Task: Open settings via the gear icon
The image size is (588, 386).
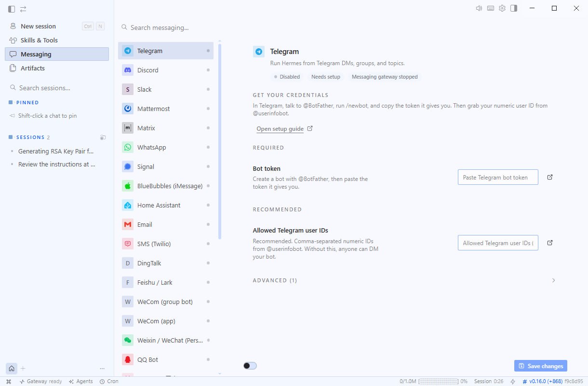Action: tap(502, 8)
